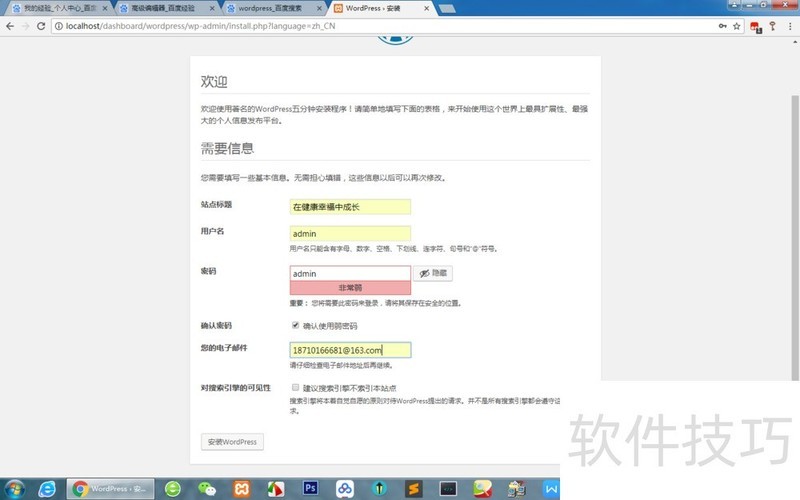Image resolution: width=800 pixels, height=500 pixels.
Task: Close the WordPress 安装 tab
Action: tap(427, 9)
